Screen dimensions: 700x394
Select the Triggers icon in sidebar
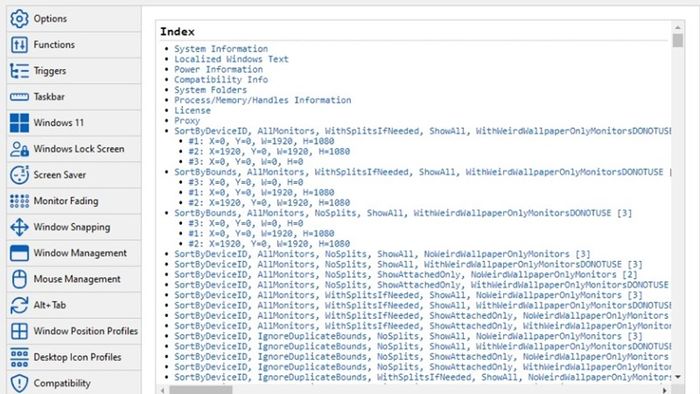(x=19, y=71)
